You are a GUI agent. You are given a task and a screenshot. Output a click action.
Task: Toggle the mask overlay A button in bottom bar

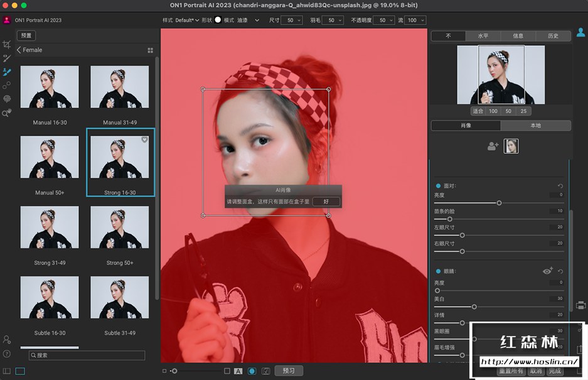(x=238, y=371)
